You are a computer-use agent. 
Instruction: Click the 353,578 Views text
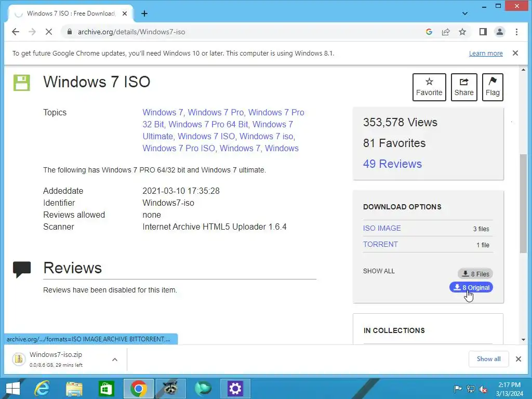(x=400, y=123)
